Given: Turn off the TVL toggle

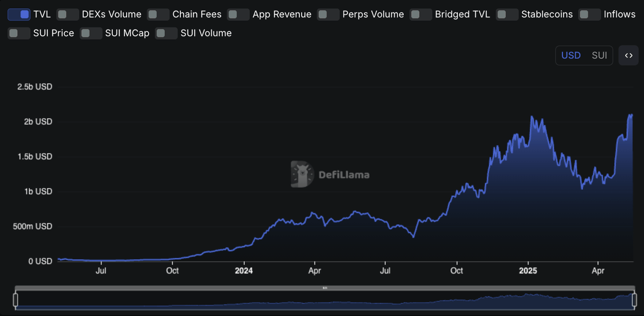Looking at the screenshot, I should point(19,14).
